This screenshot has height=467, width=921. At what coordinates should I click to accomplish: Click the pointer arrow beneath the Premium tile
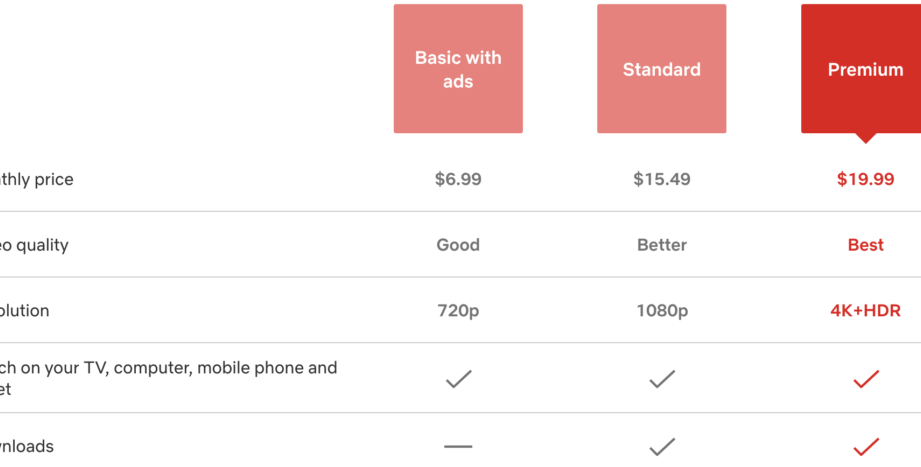click(x=866, y=138)
